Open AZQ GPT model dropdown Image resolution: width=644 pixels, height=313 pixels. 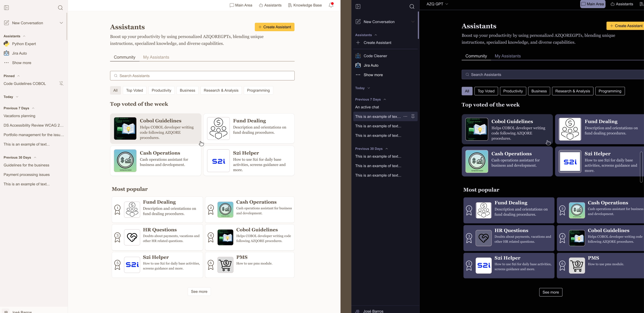click(437, 4)
